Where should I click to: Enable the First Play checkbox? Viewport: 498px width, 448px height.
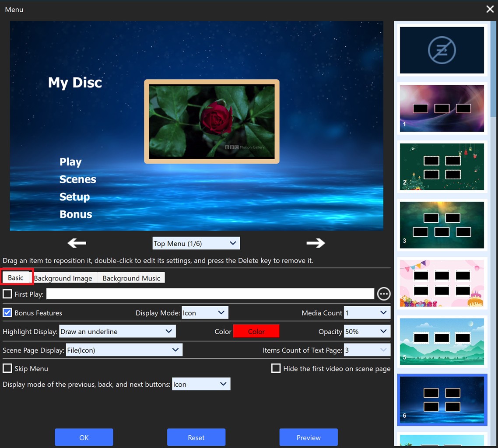tap(7, 294)
